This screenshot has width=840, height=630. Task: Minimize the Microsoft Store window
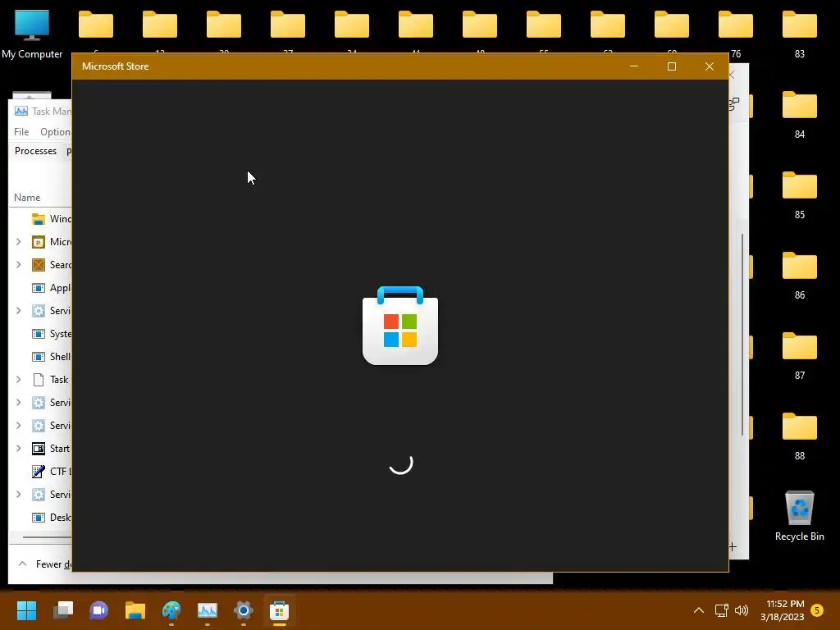tap(634, 66)
